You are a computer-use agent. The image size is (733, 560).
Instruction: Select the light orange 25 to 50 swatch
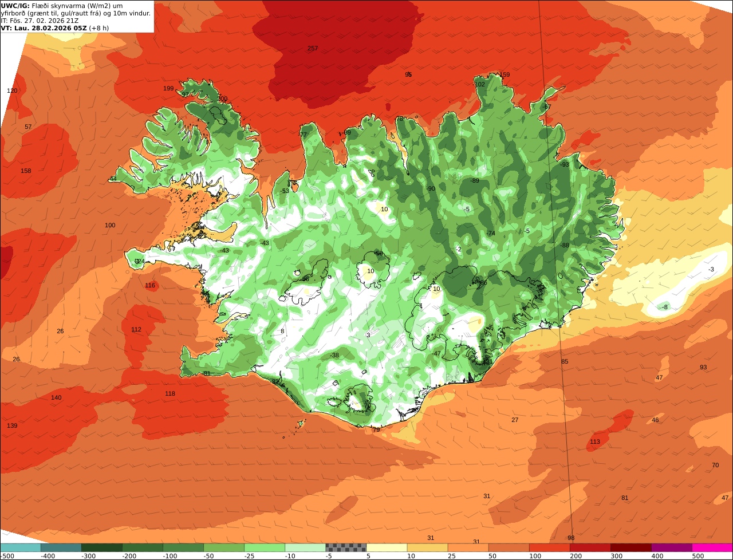(x=468, y=547)
